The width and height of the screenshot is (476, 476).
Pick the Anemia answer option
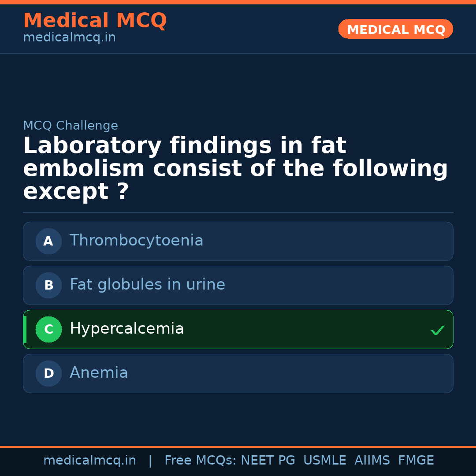99,373
